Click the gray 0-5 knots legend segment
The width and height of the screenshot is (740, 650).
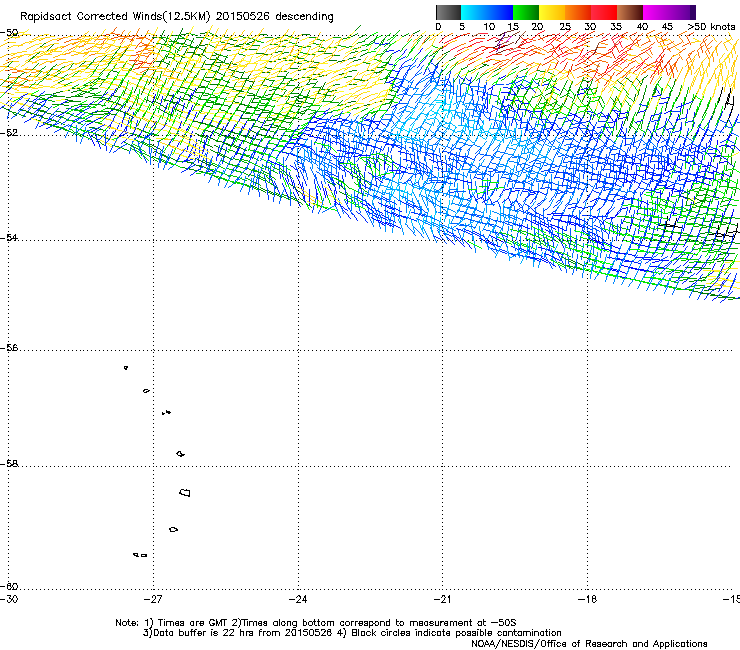point(449,12)
